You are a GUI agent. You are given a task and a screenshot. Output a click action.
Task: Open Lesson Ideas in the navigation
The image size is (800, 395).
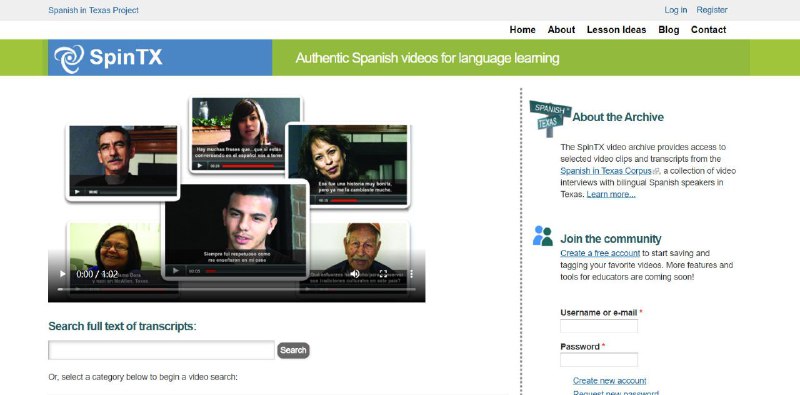click(616, 30)
